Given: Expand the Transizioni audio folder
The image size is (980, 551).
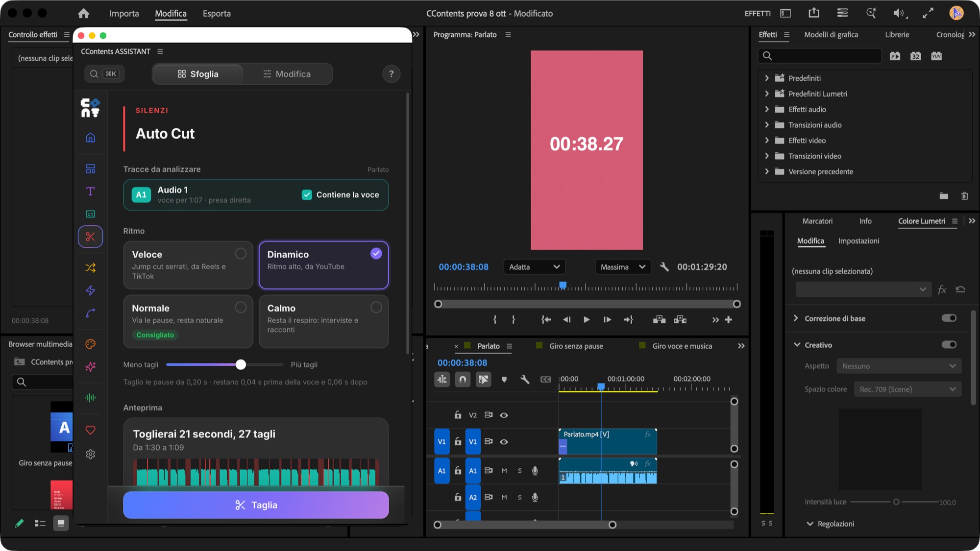Looking at the screenshot, I should click(767, 125).
